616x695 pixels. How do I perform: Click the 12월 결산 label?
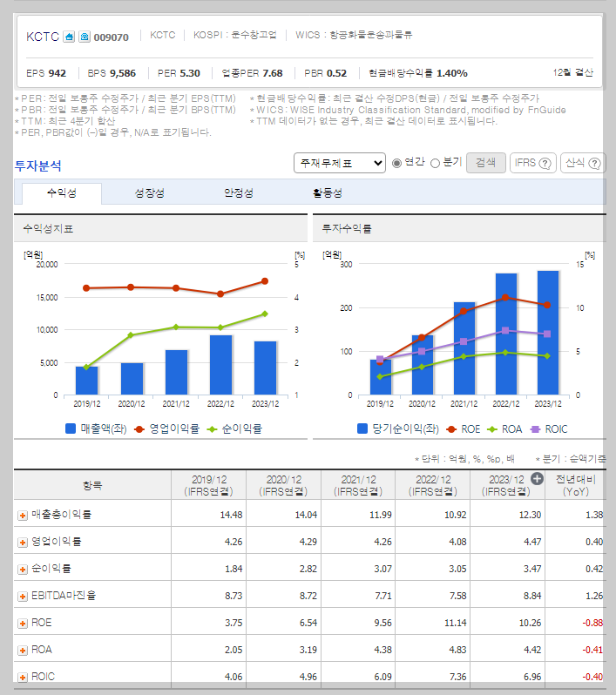coord(573,72)
